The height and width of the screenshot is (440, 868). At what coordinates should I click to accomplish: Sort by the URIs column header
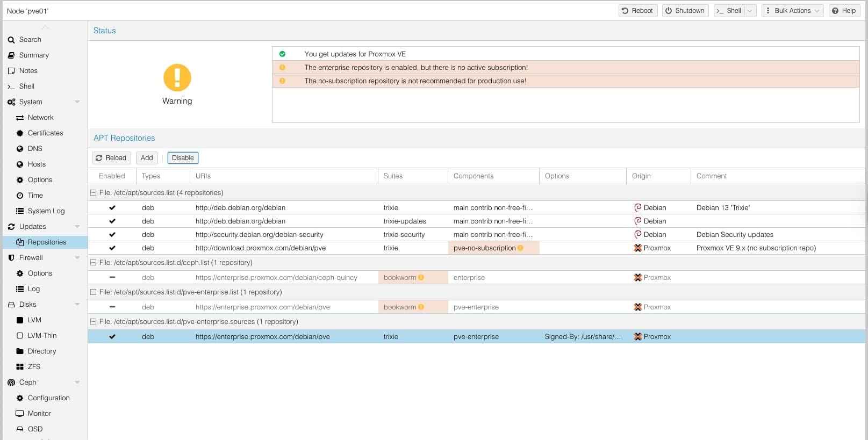203,176
